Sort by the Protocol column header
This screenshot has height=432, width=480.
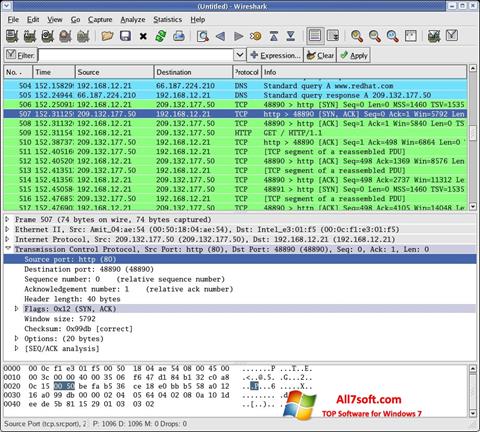click(x=247, y=72)
